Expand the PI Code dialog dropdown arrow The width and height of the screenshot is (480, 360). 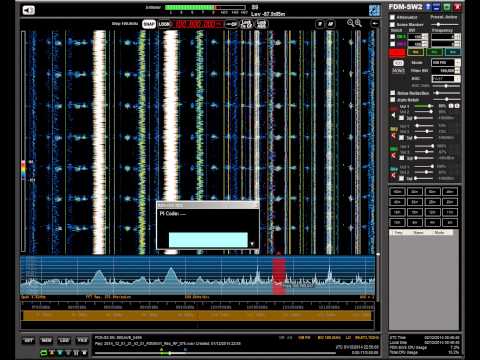coord(252,244)
